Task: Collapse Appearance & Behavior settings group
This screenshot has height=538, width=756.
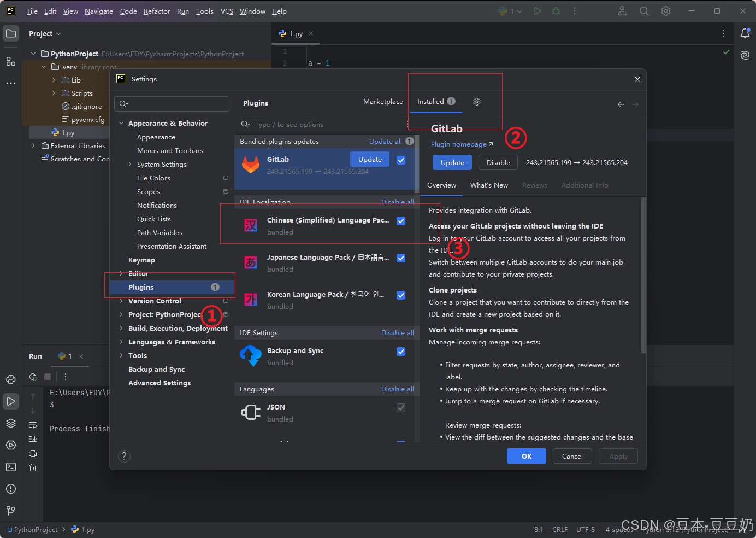Action: pos(121,123)
